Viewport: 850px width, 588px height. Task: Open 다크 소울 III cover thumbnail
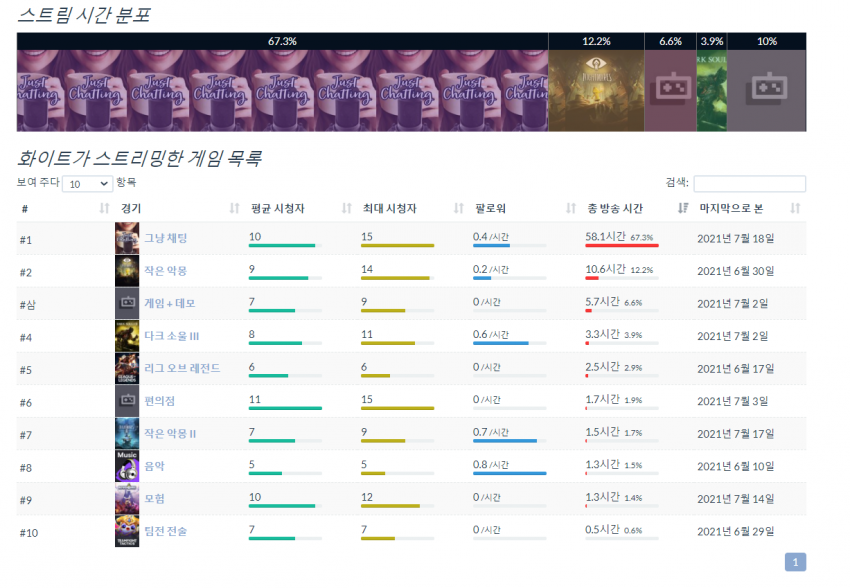[127, 336]
